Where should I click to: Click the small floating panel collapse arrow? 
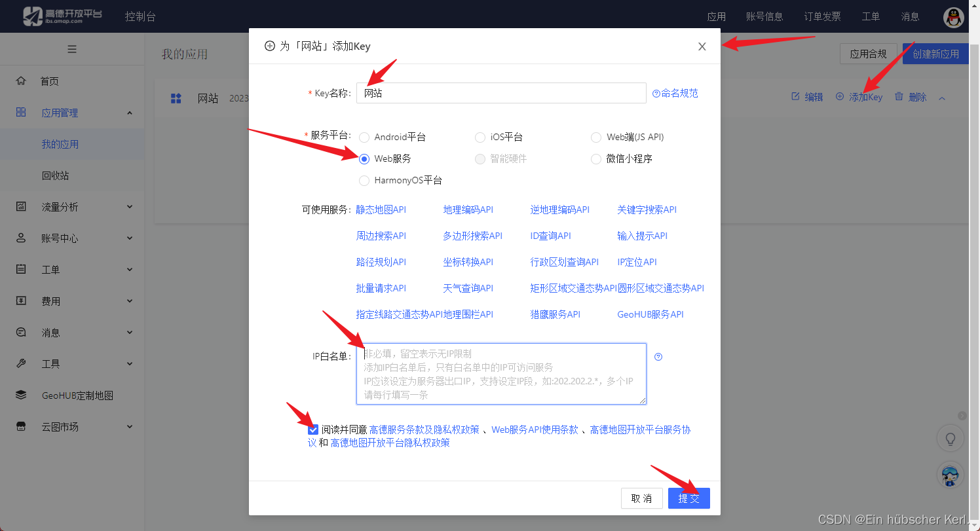click(x=962, y=416)
